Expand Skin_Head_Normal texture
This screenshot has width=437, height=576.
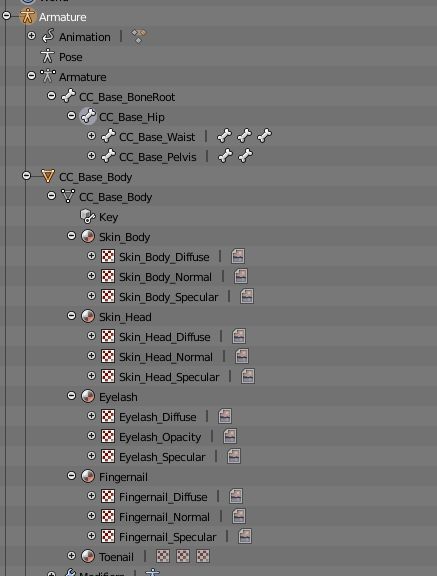click(x=91, y=356)
